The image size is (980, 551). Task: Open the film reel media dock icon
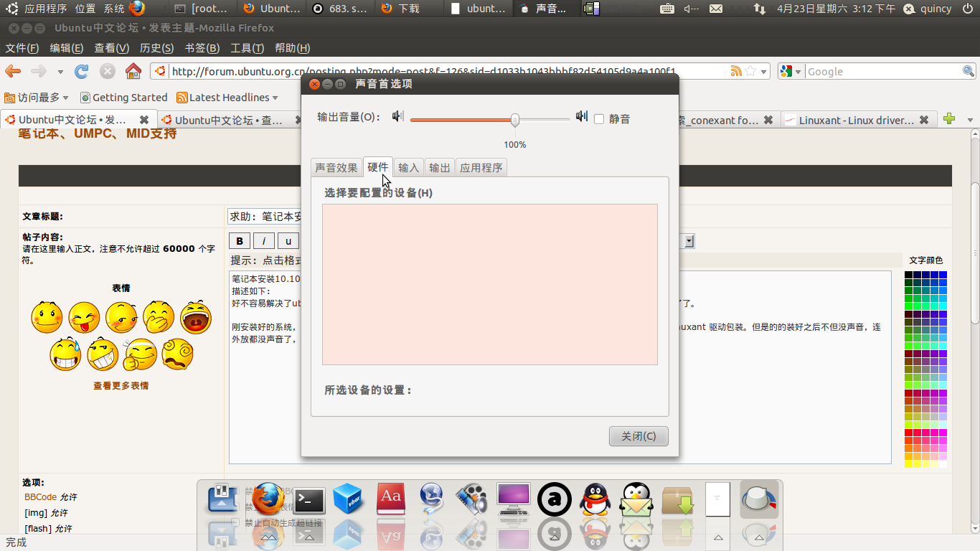point(471,499)
